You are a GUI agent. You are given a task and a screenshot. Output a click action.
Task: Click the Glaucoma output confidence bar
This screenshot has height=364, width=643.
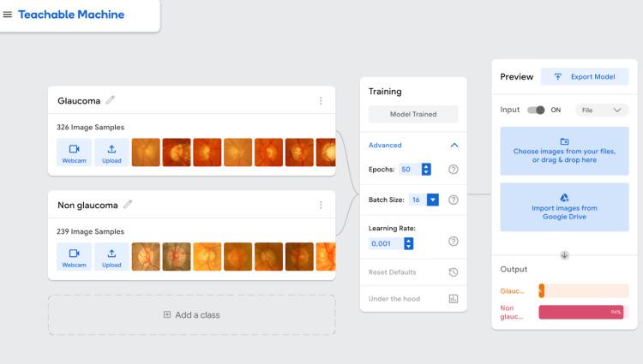coord(584,290)
